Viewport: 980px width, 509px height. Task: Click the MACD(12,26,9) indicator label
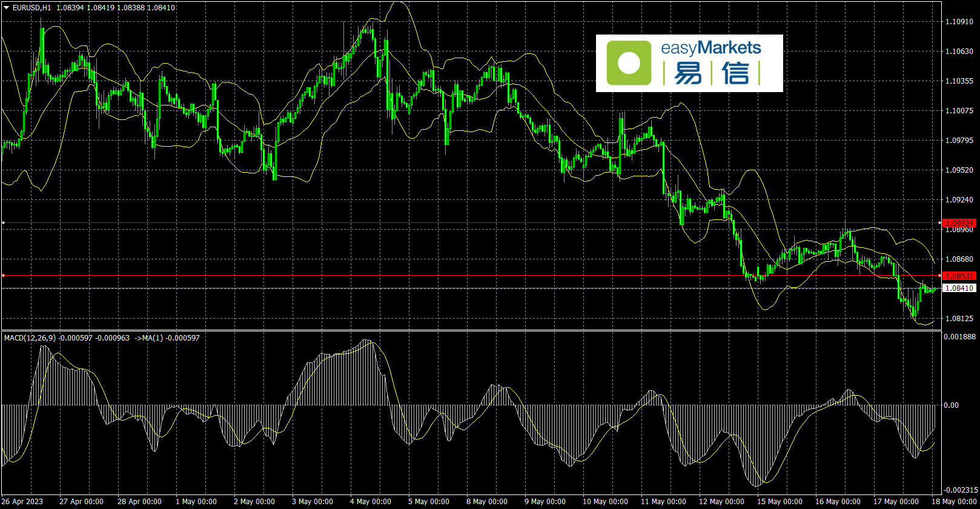coord(30,338)
